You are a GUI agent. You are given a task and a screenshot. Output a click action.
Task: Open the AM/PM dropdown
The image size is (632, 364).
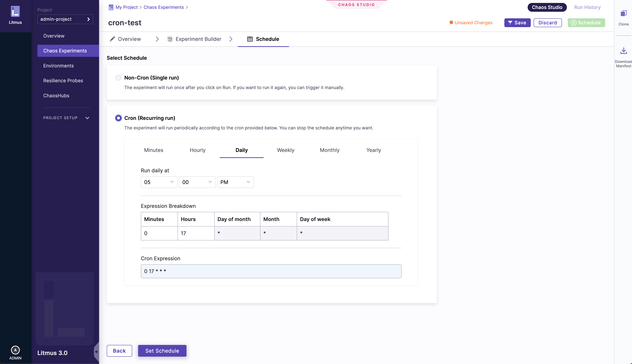pyautogui.click(x=235, y=182)
